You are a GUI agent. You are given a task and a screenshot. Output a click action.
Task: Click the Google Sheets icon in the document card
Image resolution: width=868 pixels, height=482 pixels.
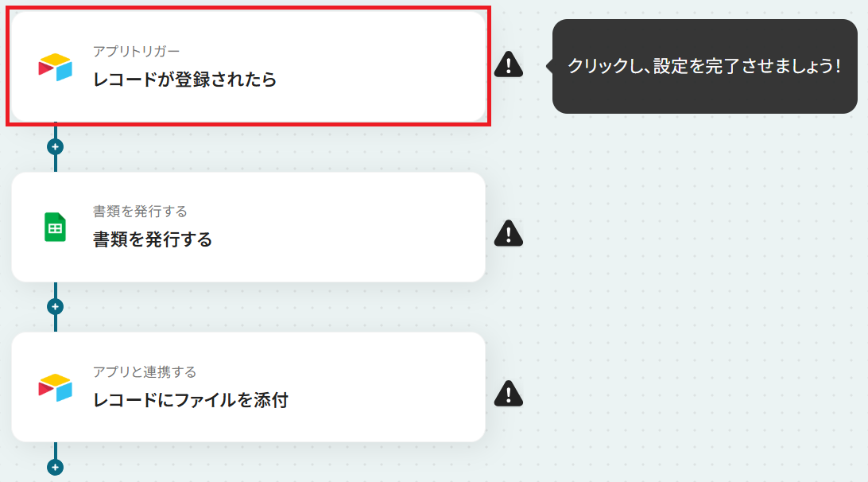(x=56, y=227)
